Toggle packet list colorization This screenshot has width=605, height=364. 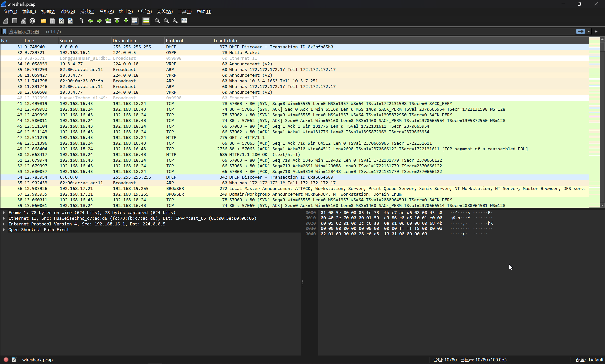(x=146, y=21)
